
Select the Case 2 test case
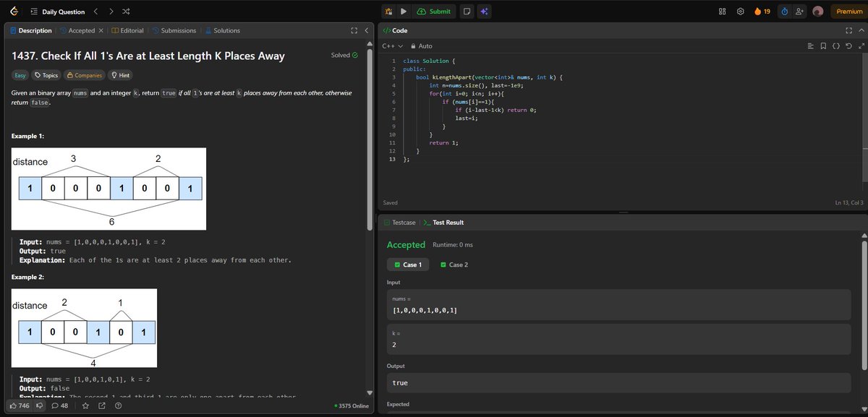(x=454, y=265)
